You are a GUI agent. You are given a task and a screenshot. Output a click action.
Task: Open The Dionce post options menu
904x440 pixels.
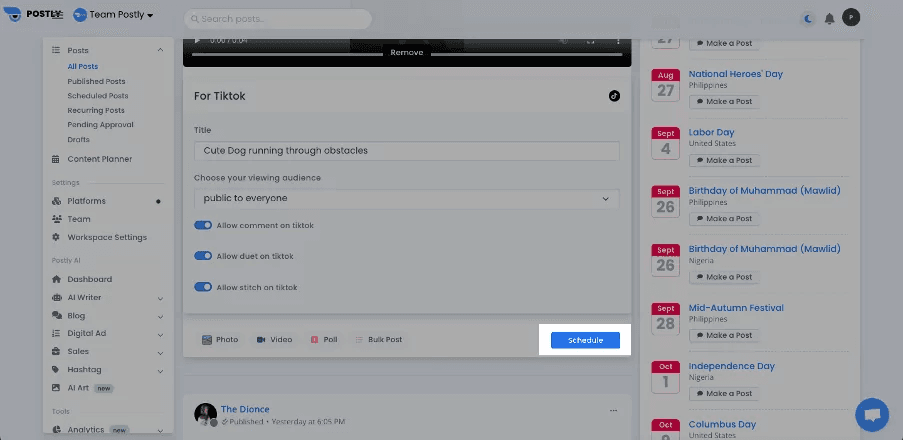click(613, 411)
